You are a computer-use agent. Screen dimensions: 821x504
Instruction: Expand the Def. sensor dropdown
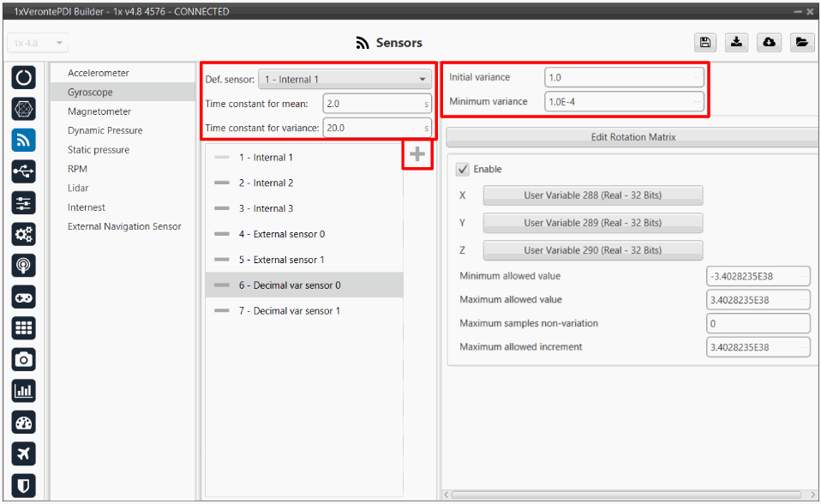tap(344, 80)
